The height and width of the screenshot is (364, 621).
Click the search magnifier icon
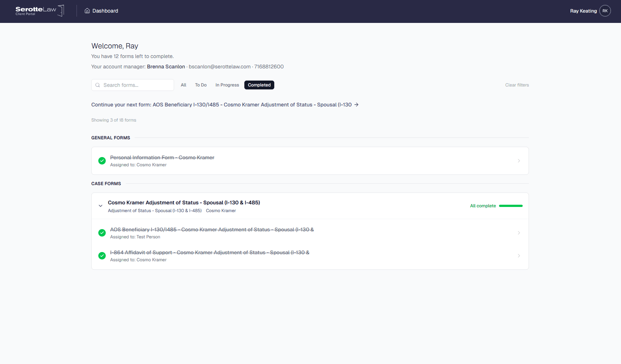coord(98,85)
